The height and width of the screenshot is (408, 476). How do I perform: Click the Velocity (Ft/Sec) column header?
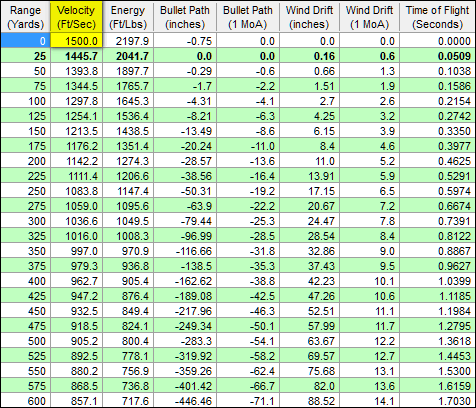[76, 17]
